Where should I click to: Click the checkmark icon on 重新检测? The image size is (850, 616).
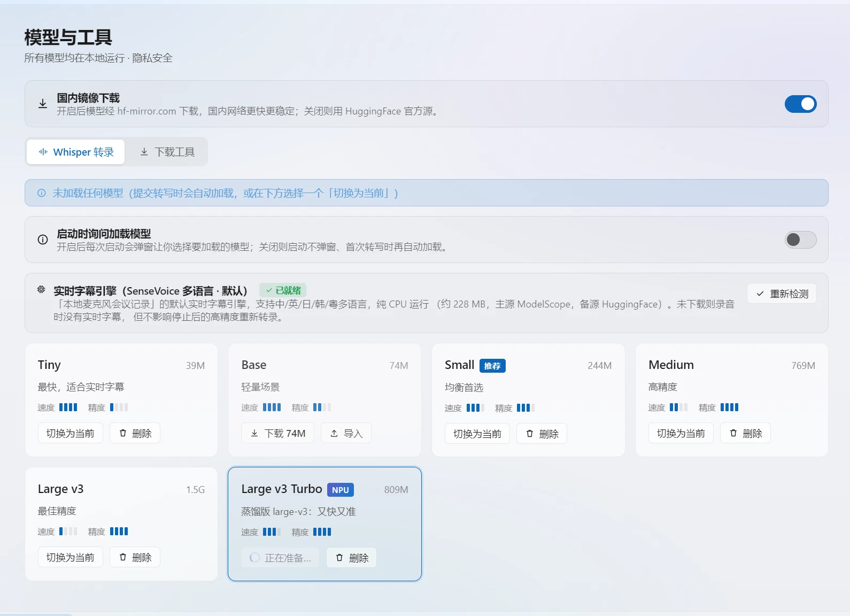(x=760, y=294)
